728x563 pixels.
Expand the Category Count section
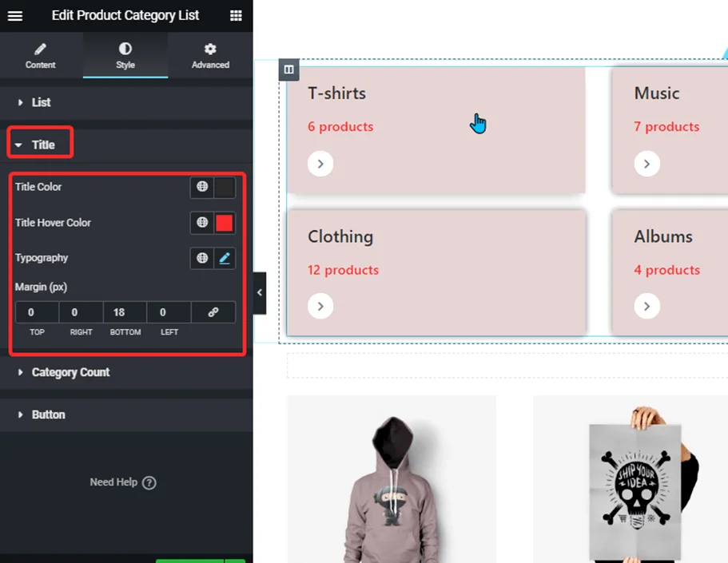point(70,372)
